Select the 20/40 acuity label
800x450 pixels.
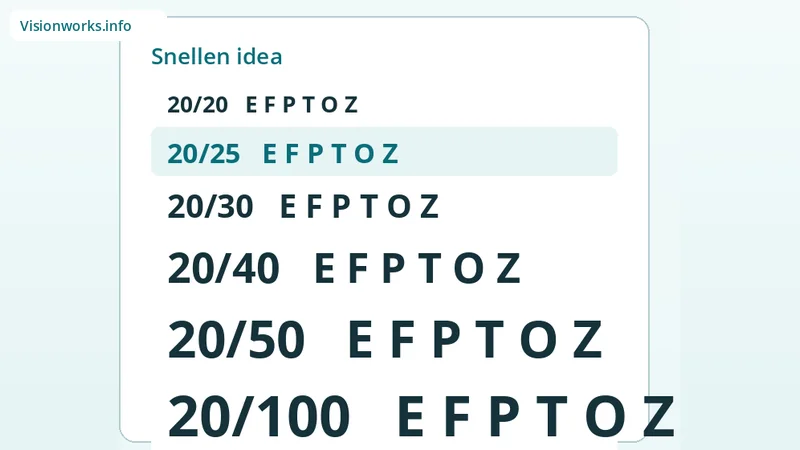pyautogui.click(x=223, y=268)
